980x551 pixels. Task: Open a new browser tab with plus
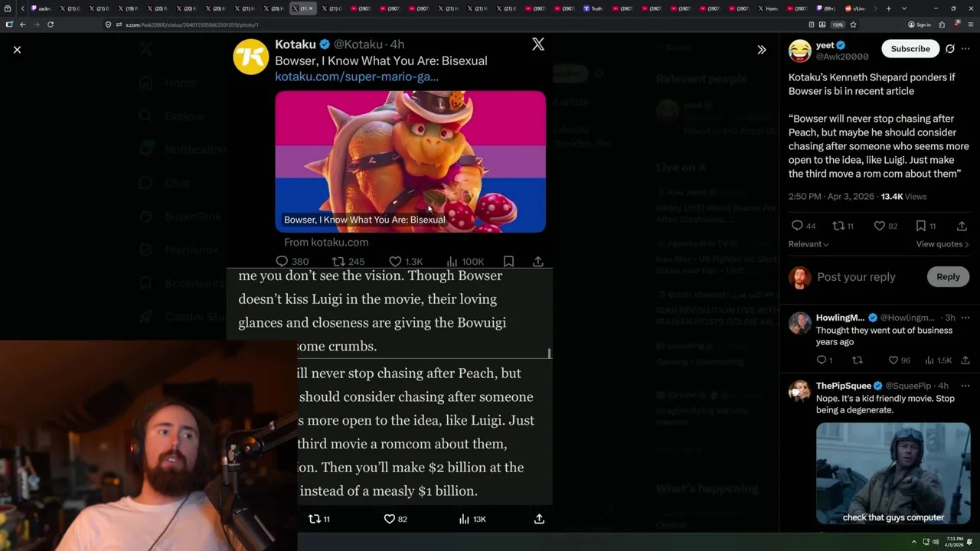pos(888,8)
